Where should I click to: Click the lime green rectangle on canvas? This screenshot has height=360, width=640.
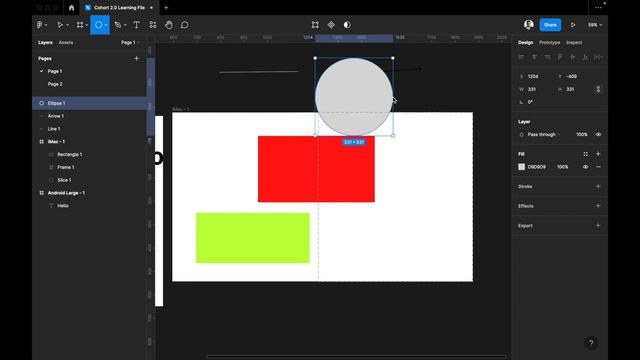[253, 238]
